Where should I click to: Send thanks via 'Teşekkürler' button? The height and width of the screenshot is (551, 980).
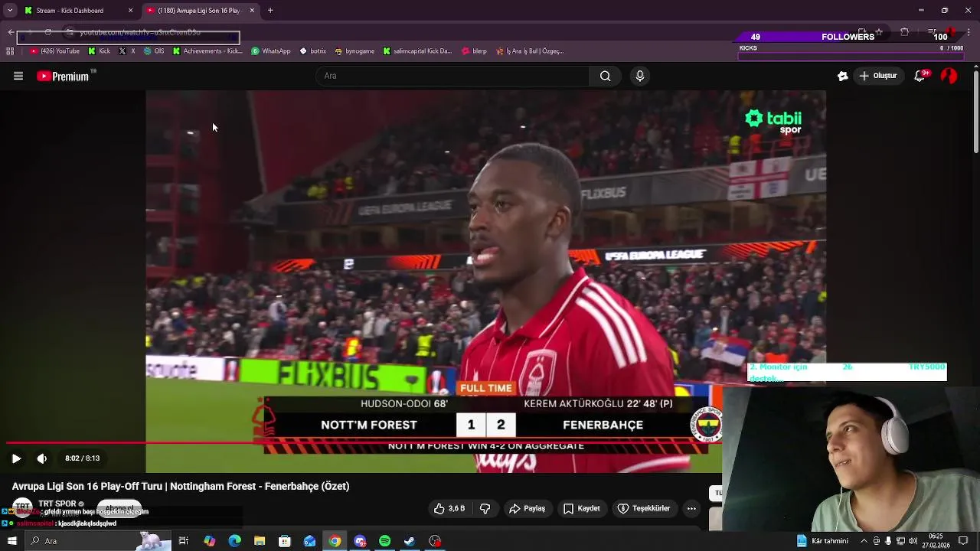click(644, 508)
